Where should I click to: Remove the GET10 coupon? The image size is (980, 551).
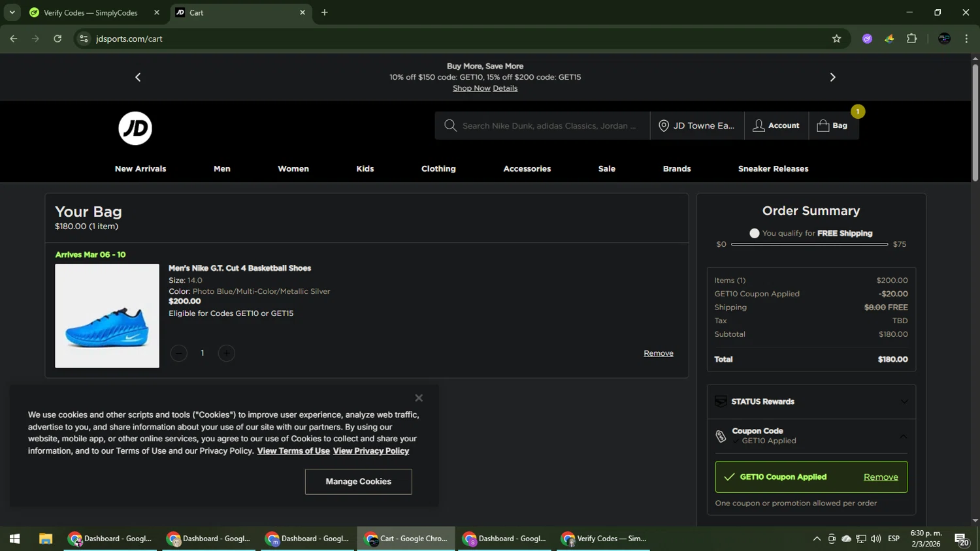click(x=881, y=477)
